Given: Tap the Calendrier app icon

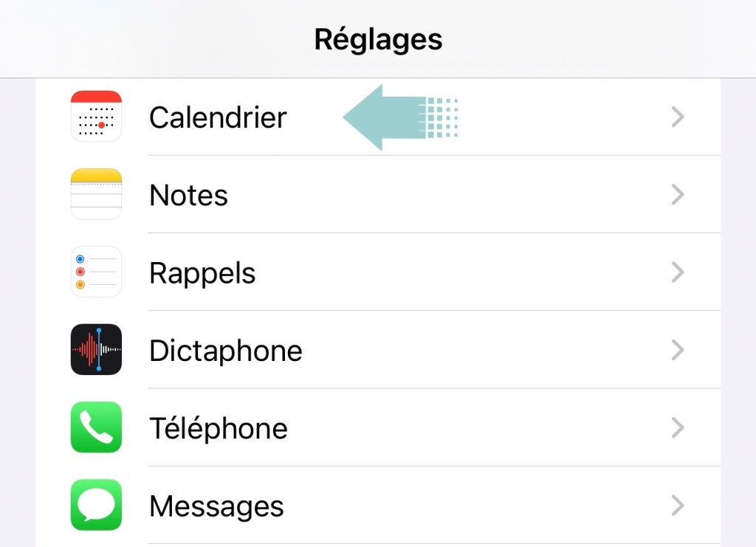Looking at the screenshot, I should [96, 117].
